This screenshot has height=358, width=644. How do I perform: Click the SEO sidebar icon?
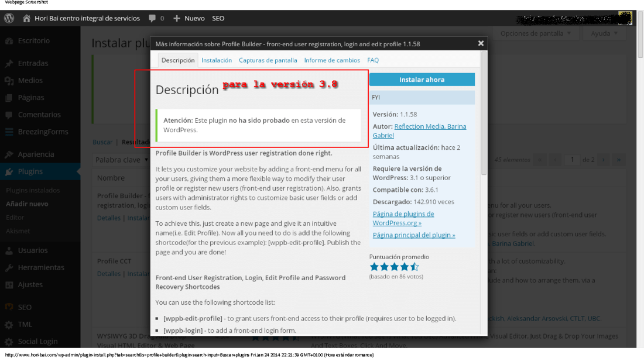9,307
